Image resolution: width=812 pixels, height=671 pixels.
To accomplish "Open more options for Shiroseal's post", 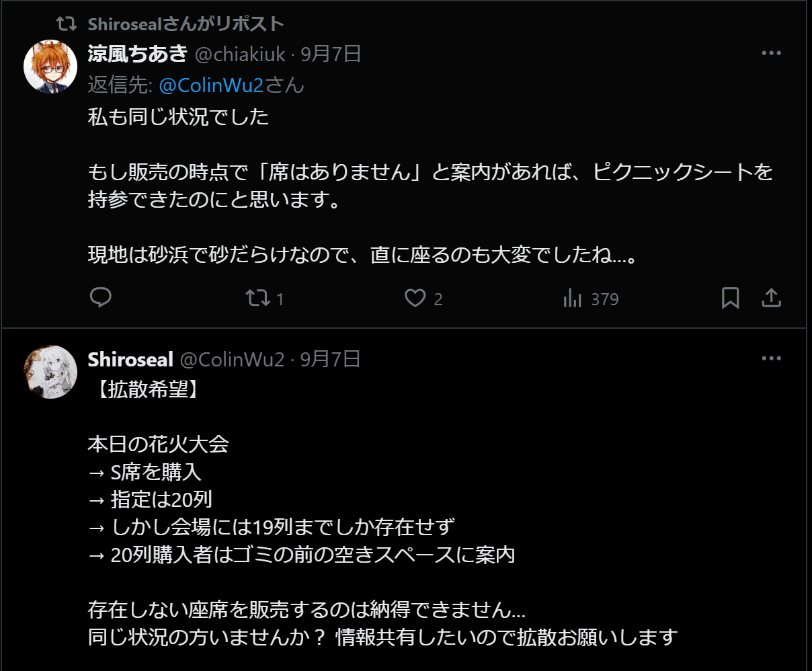I will coord(771,358).
